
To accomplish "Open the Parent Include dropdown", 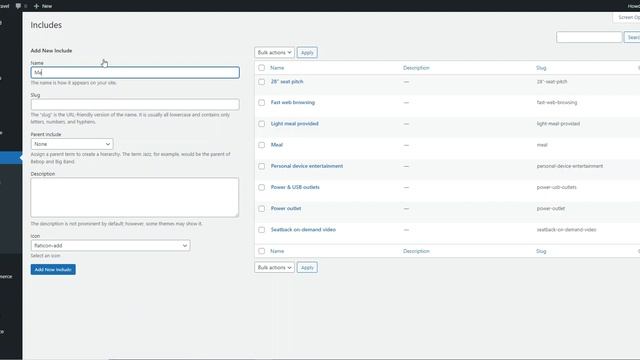I will point(72,144).
